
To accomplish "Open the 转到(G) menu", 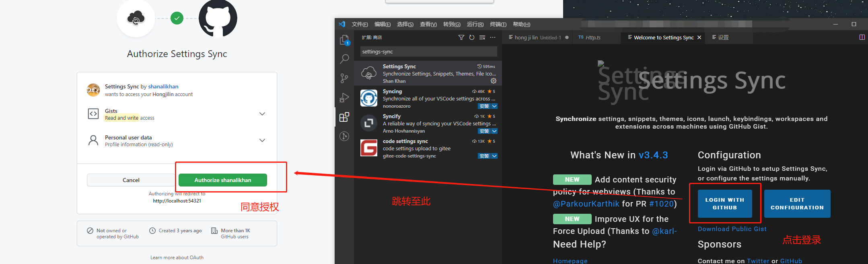I will [452, 25].
